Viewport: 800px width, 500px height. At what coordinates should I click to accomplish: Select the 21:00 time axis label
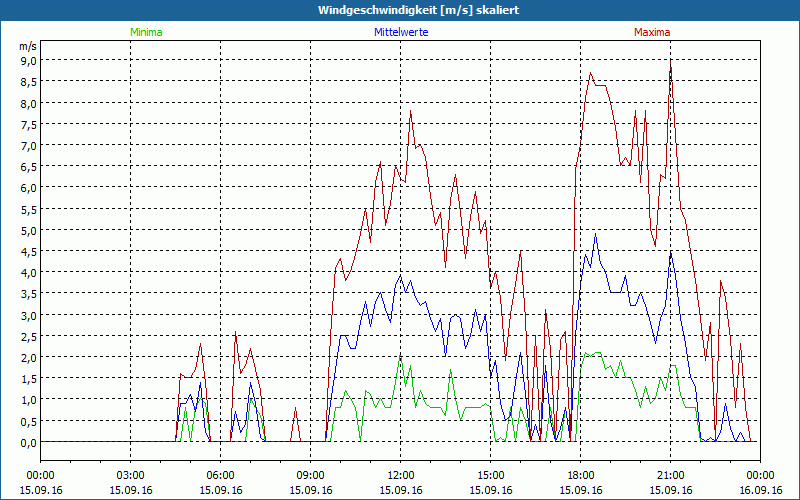click(671, 475)
